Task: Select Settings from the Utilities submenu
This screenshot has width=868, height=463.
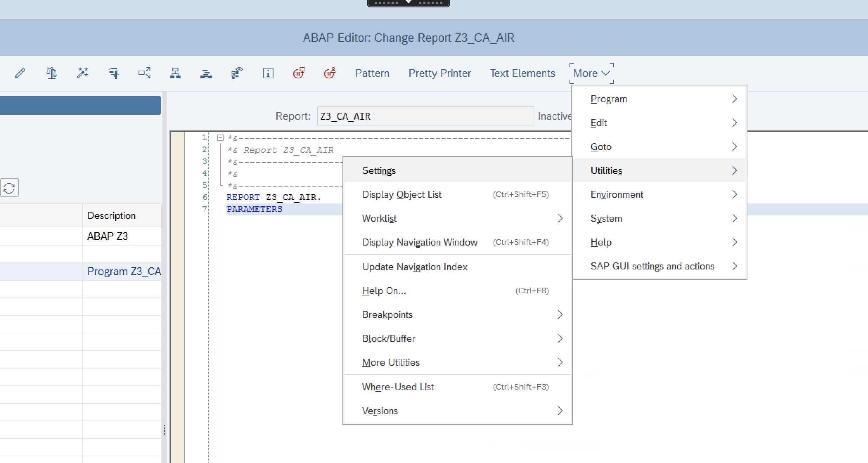Action: click(x=379, y=170)
